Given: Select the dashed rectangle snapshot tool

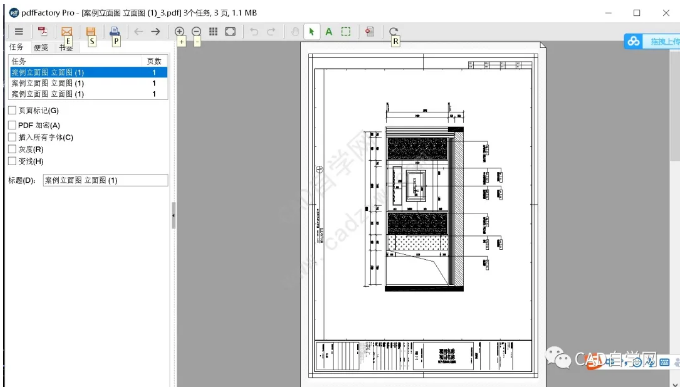Looking at the screenshot, I should tap(346, 32).
